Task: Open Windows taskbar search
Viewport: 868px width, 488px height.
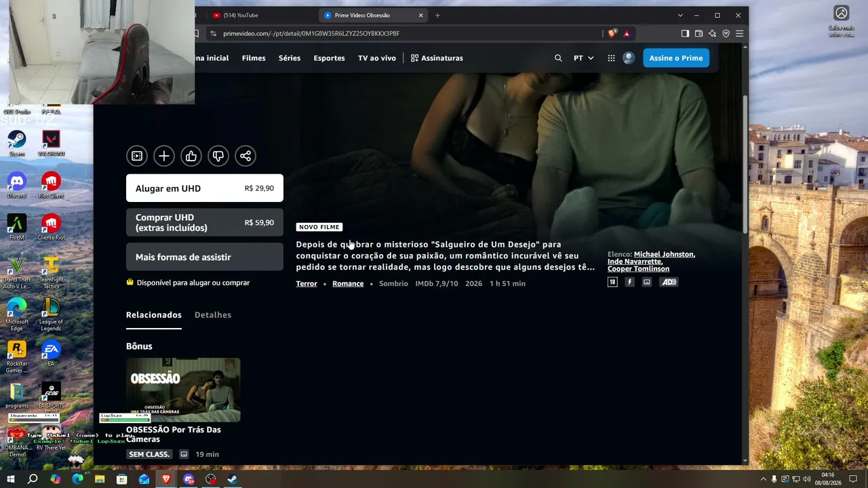Action: click(33, 479)
